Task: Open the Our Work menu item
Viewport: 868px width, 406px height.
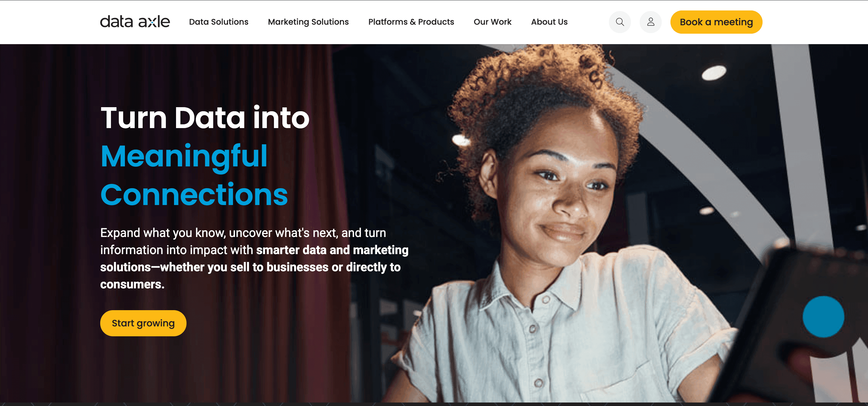Action: [x=492, y=22]
